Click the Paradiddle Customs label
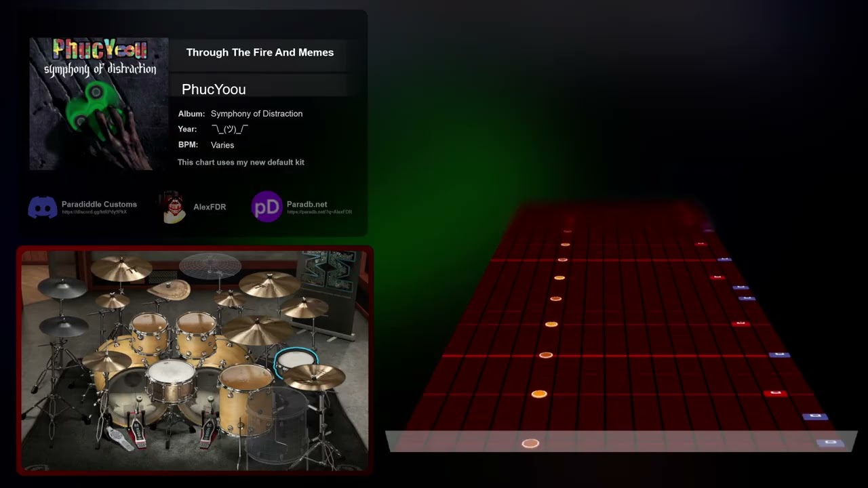This screenshot has width=868, height=488. [99, 204]
